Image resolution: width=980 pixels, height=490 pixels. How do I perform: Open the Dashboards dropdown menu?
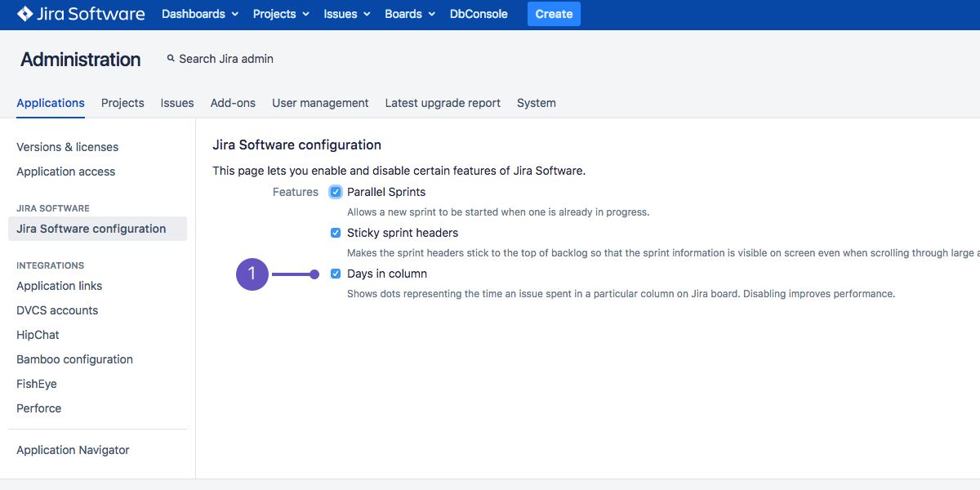200,14
